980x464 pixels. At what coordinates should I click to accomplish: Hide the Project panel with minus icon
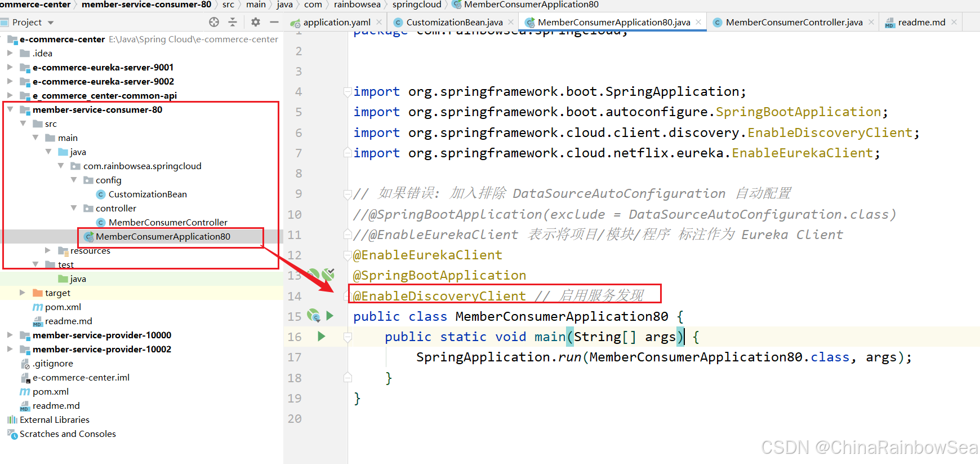tap(274, 22)
